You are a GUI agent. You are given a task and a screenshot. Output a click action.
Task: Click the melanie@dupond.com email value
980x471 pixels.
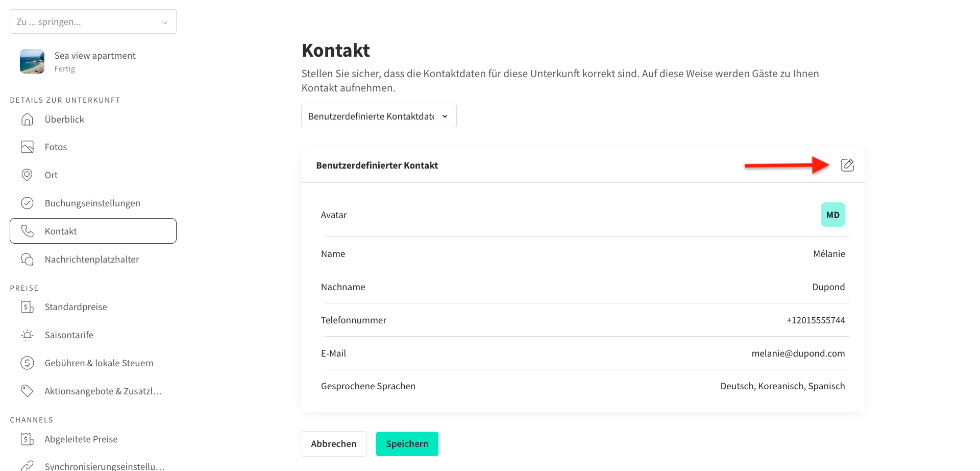click(x=798, y=353)
